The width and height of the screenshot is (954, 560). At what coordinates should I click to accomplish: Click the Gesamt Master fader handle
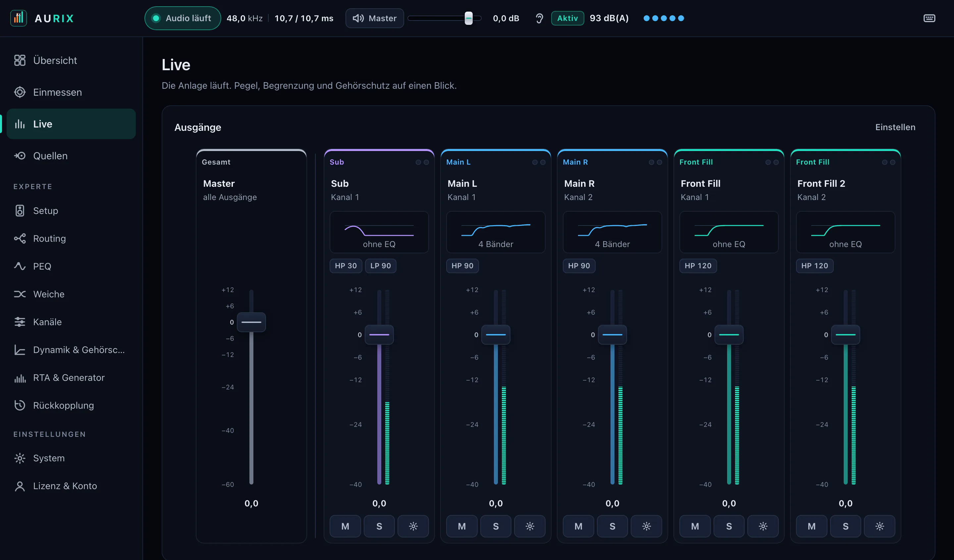pyautogui.click(x=251, y=322)
